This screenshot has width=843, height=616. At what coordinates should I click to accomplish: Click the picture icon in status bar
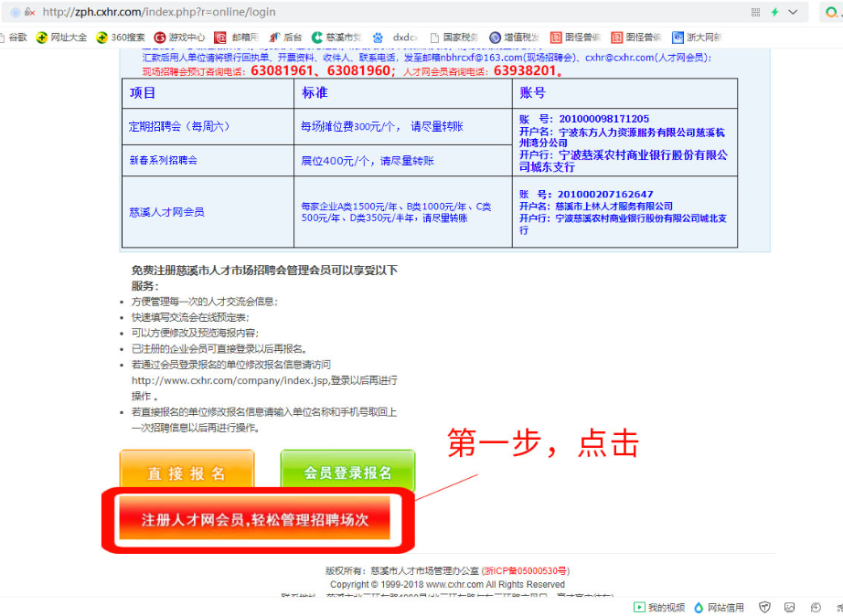(789, 608)
